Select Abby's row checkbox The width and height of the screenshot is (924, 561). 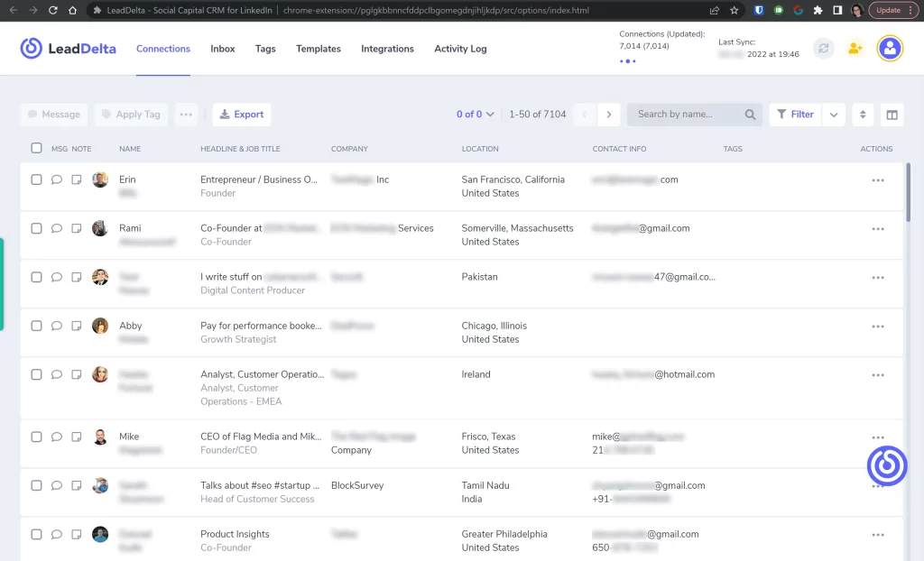click(x=36, y=326)
